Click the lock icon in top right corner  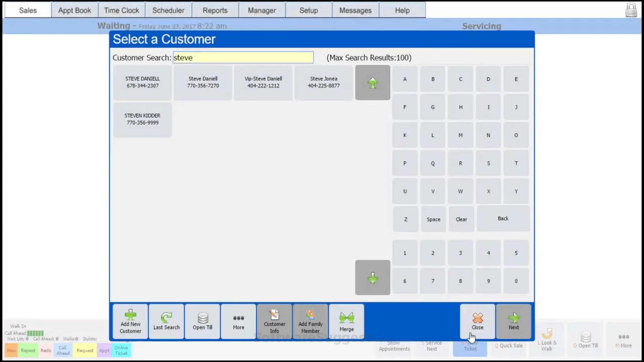[x=630, y=10]
